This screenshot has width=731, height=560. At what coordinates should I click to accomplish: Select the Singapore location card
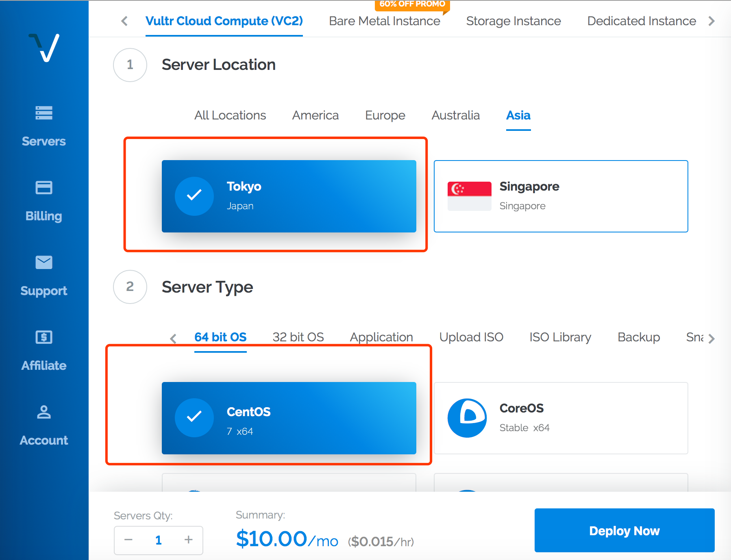click(x=561, y=196)
